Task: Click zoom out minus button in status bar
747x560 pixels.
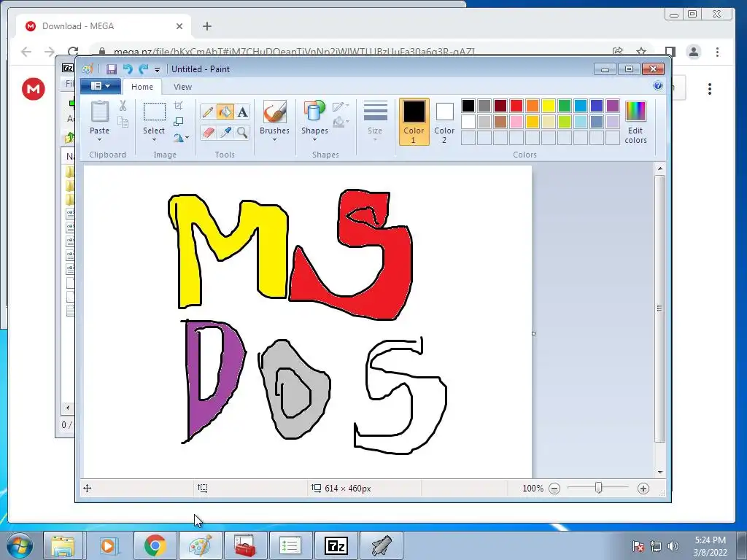Action: (x=554, y=489)
